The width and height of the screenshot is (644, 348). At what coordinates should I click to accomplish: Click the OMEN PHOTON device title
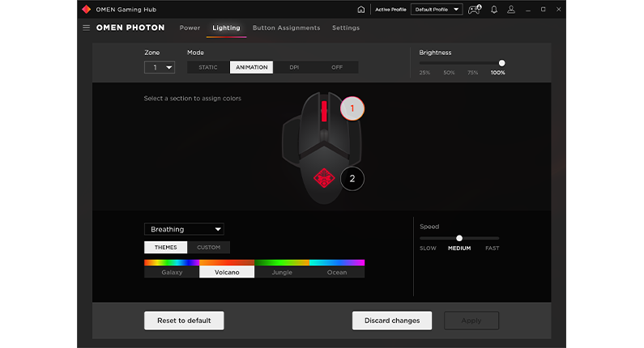click(130, 28)
